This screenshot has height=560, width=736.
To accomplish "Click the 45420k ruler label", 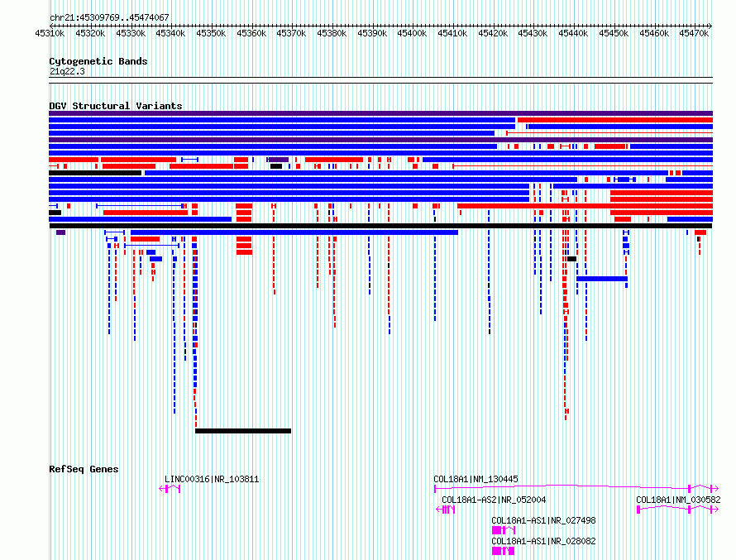I will [492, 33].
